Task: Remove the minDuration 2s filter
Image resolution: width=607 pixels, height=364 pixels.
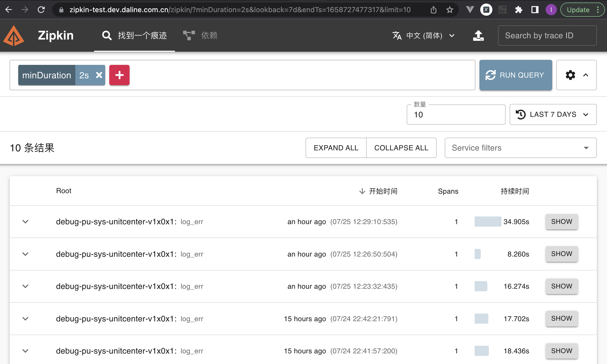Action: point(99,75)
